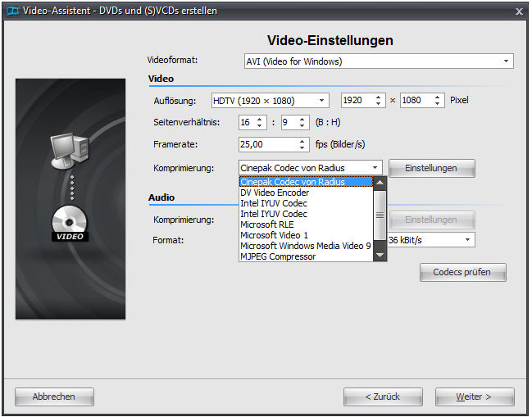Click video Einstellungen button
This screenshot has height=417, width=532.
pyautogui.click(x=431, y=168)
